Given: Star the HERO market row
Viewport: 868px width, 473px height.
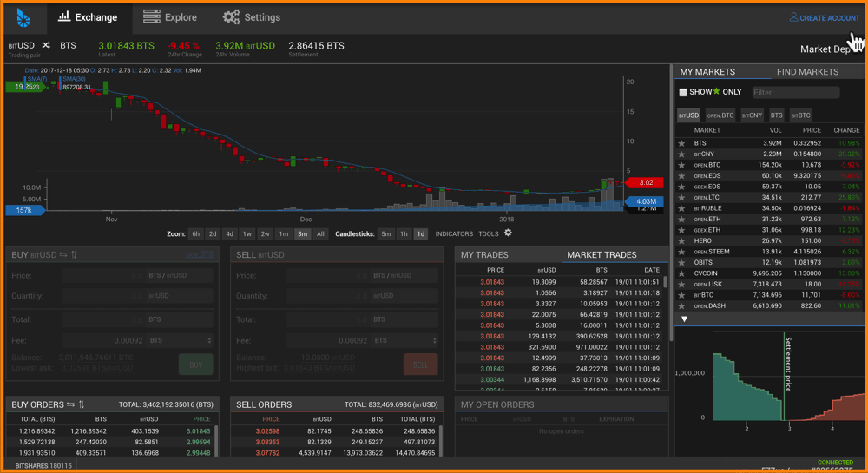Looking at the screenshot, I should point(682,240).
